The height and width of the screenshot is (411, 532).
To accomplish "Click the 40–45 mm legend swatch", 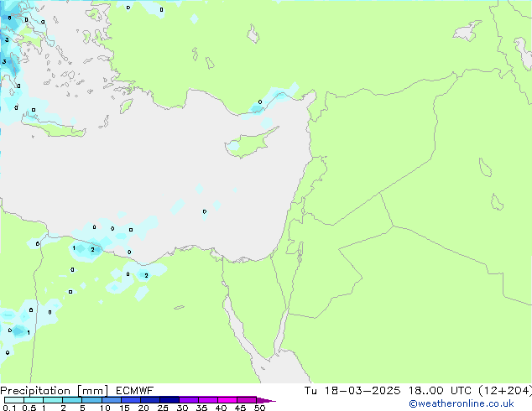I will [x=227, y=400].
